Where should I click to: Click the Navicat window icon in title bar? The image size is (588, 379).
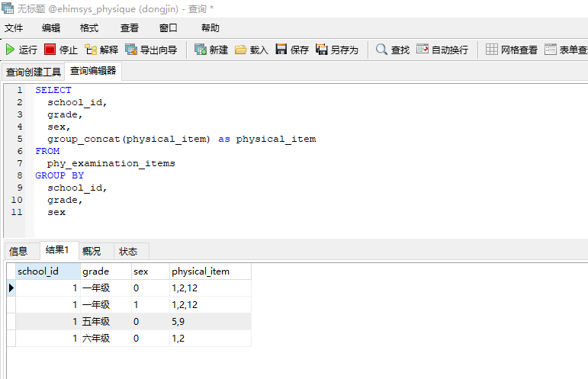[x=8, y=8]
